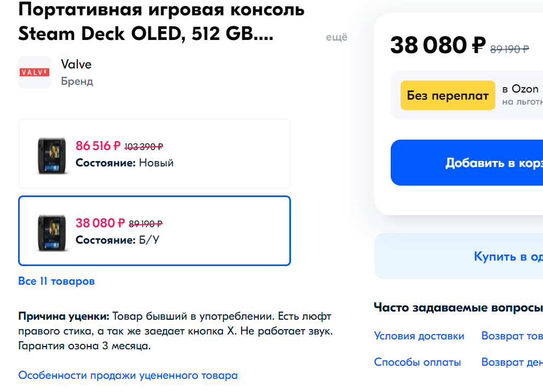Click the yellow Без переплат badge
The height and width of the screenshot is (392, 543).
click(x=448, y=95)
